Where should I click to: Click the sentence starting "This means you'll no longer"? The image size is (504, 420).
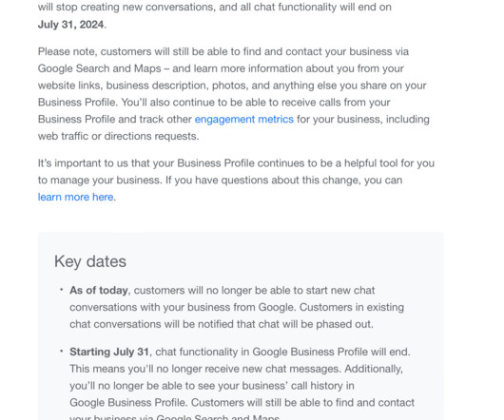tap(205, 369)
